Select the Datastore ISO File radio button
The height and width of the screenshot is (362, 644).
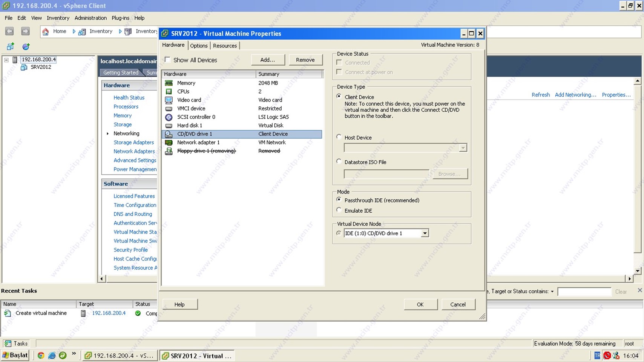click(x=339, y=161)
